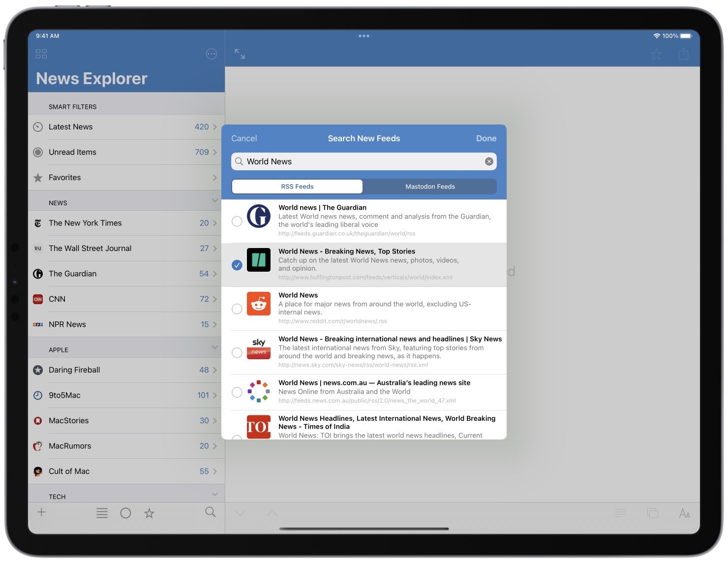Click the HuffPost feed logo in results
Image resolution: width=728 pixels, height=564 pixels.
coord(259,260)
